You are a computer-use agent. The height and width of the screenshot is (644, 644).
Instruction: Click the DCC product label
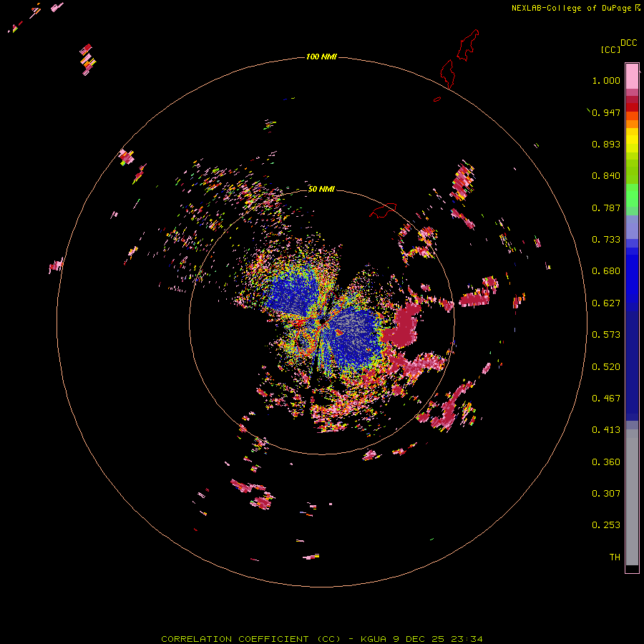(x=629, y=42)
